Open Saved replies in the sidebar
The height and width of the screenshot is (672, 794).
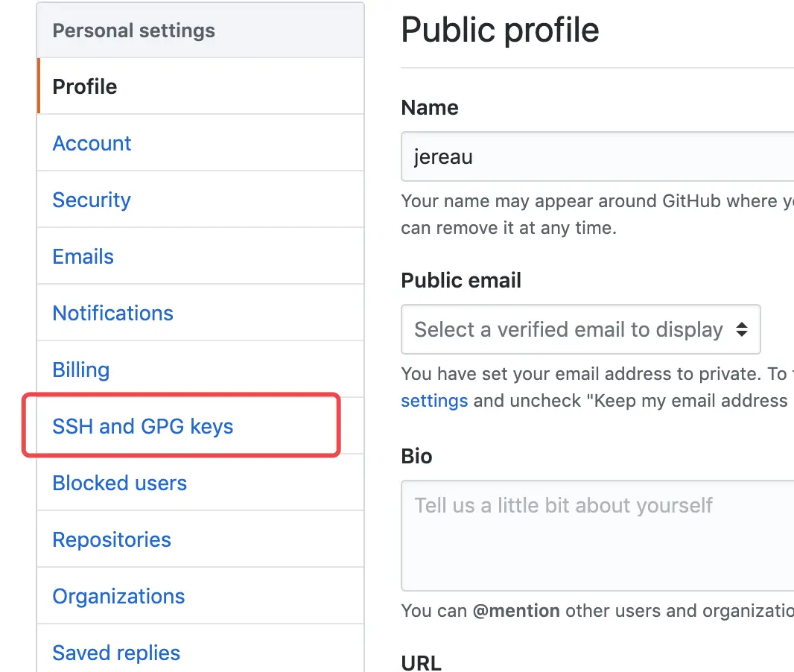[116, 653]
